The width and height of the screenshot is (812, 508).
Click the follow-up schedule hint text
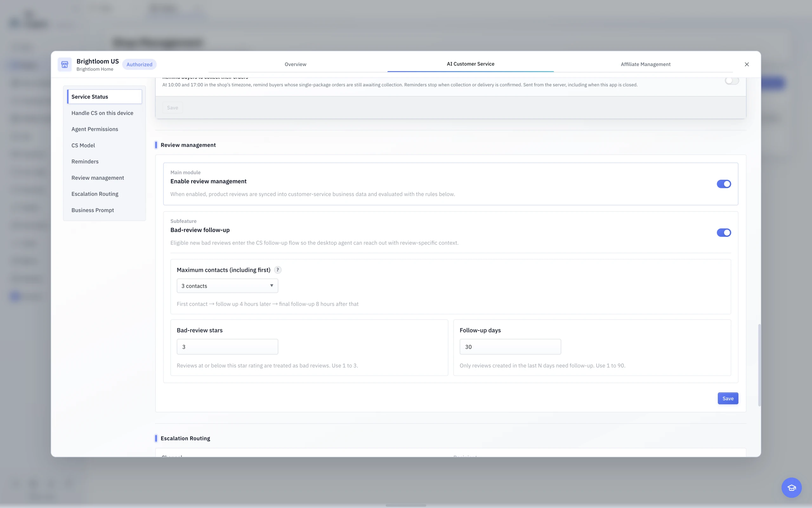coord(267,304)
